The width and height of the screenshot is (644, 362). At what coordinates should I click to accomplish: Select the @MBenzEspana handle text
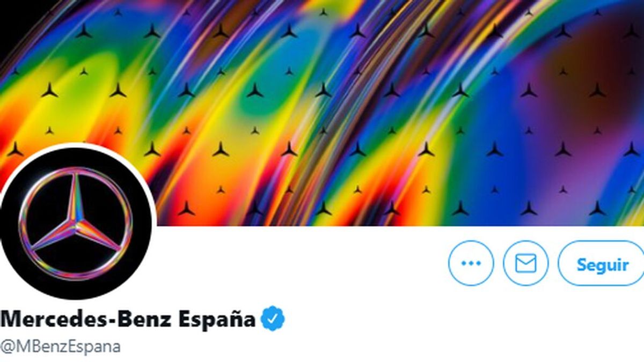click(60, 346)
